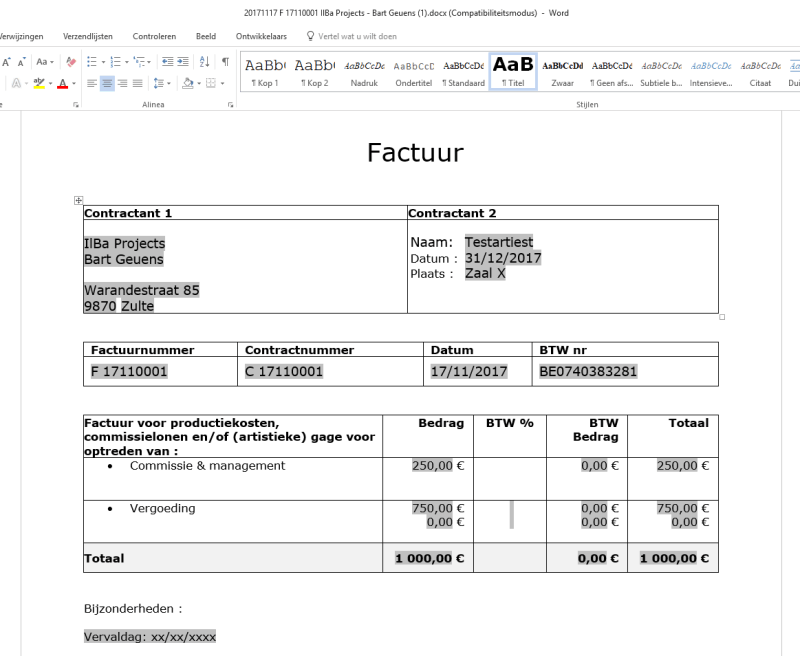
Task: Select the Titel style
Action: (513, 72)
